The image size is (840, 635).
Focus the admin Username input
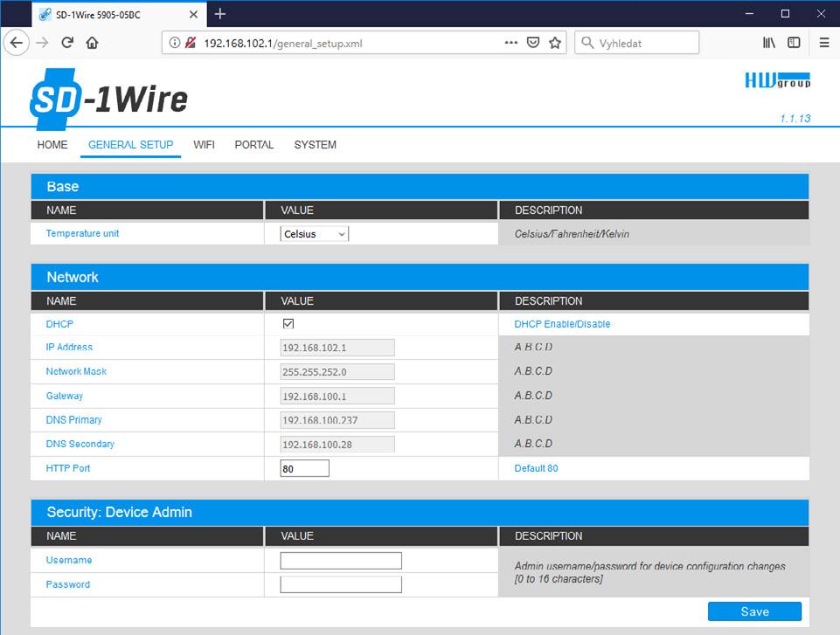pos(341,561)
